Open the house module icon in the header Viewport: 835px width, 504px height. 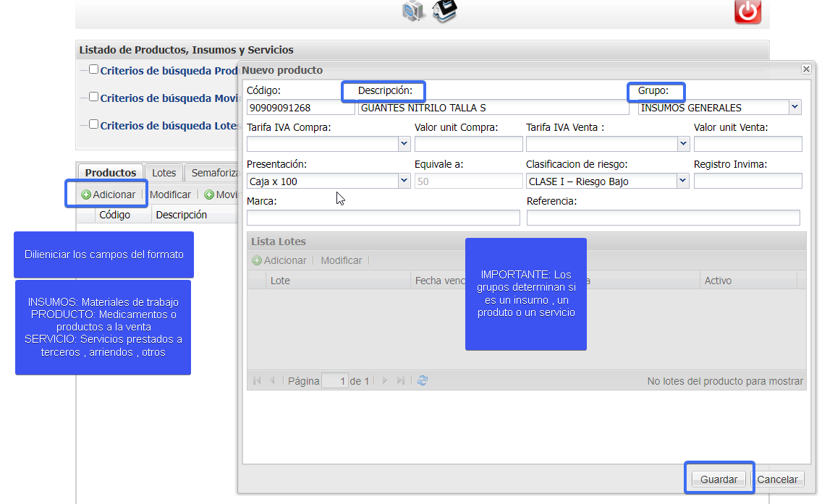(445, 11)
